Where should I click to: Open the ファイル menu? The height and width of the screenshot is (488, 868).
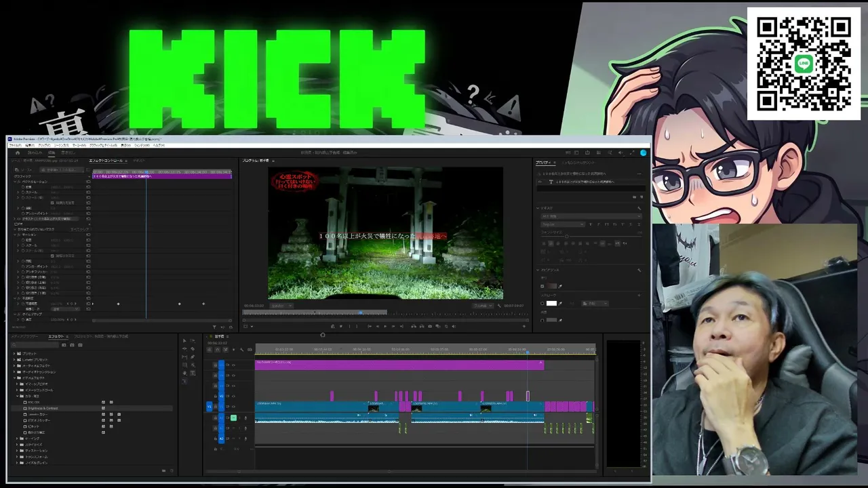pos(15,145)
